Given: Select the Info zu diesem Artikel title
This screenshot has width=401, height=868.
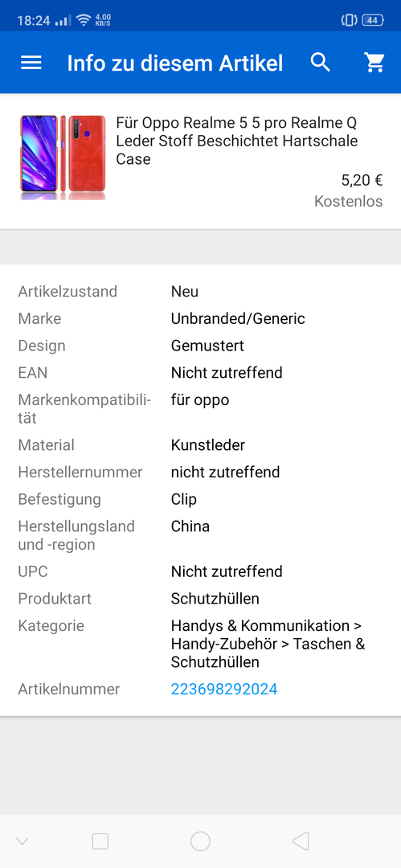Looking at the screenshot, I should 175,63.
